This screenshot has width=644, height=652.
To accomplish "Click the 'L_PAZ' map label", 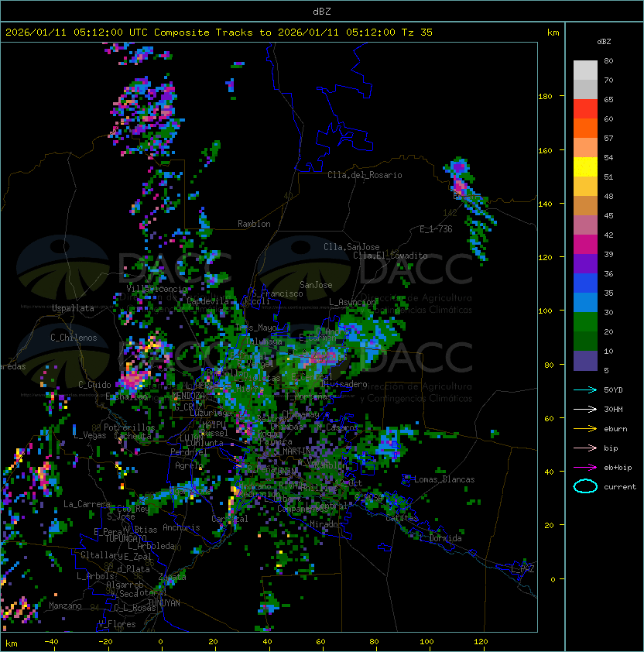I will click(522, 569).
